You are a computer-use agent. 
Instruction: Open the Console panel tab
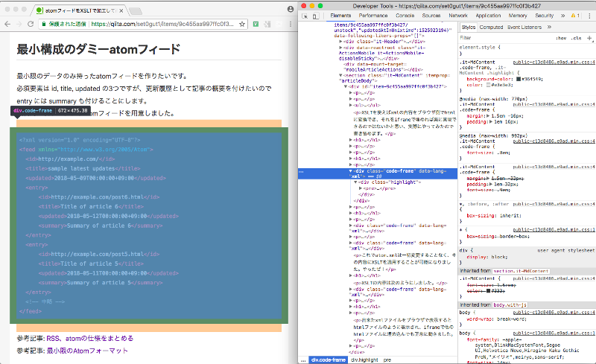click(405, 16)
